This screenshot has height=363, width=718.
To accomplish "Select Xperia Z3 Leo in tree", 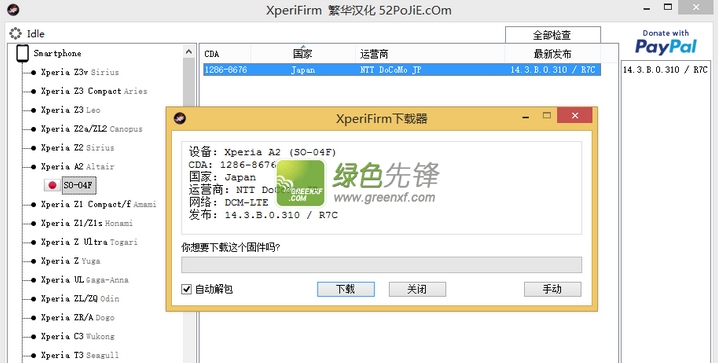I will click(71, 110).
